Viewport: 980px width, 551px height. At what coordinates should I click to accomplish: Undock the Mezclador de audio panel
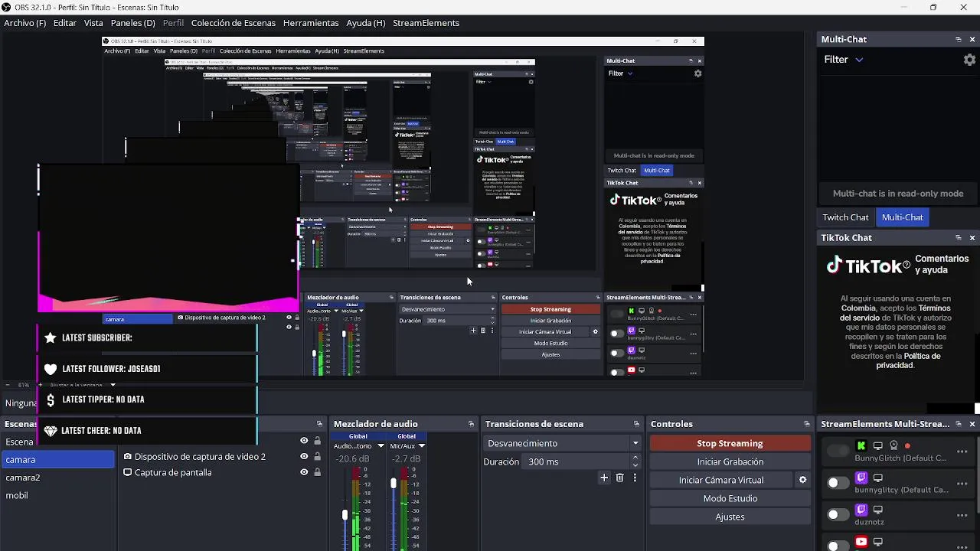tap(472, 424)
